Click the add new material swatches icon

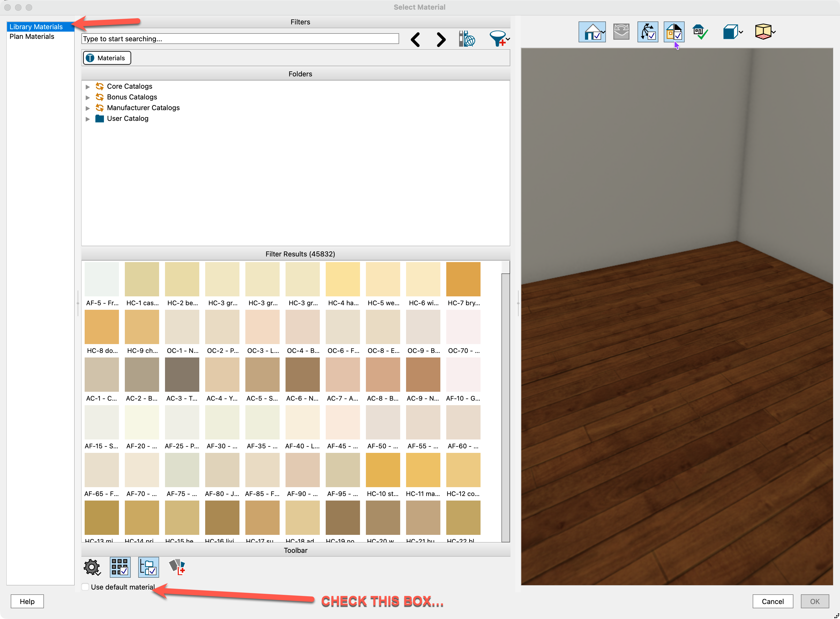pos(177,567)
